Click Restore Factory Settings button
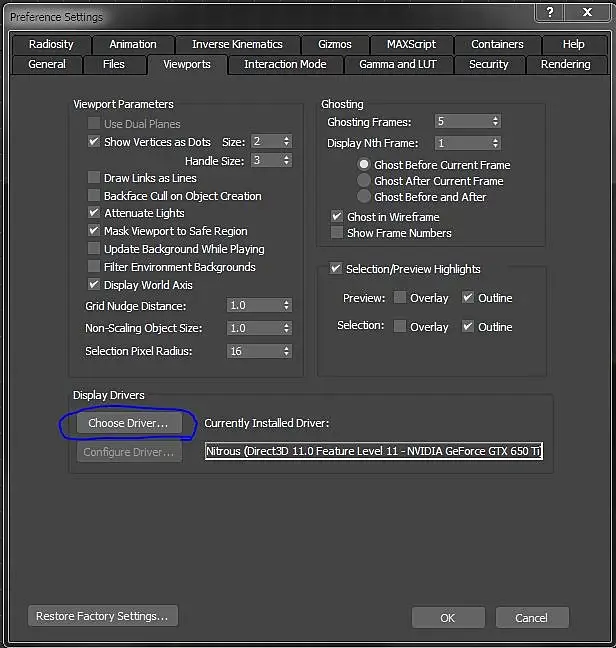This screenshot has width=616, height=648. click(103, 616)
